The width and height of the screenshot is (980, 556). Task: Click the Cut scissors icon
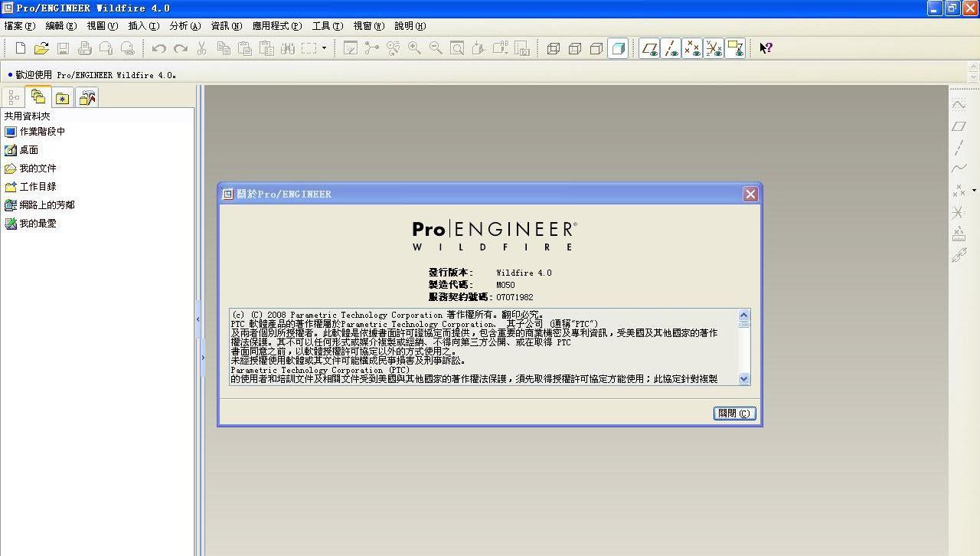click(x=202, y=48)
